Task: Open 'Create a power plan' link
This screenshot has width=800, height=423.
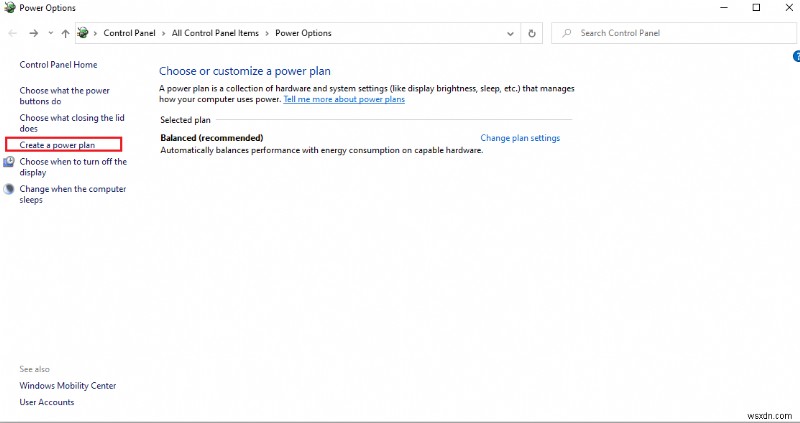Action: (x=57, y=145)
